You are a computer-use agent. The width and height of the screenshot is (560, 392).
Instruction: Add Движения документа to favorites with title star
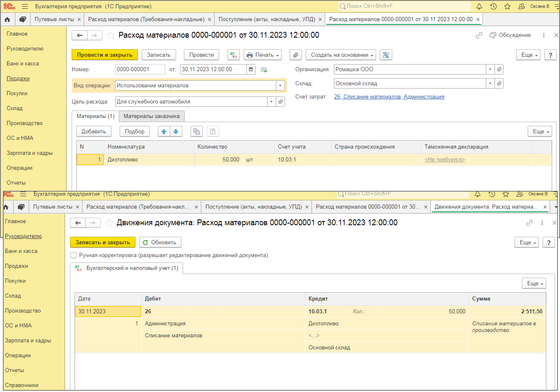point(109,223)
